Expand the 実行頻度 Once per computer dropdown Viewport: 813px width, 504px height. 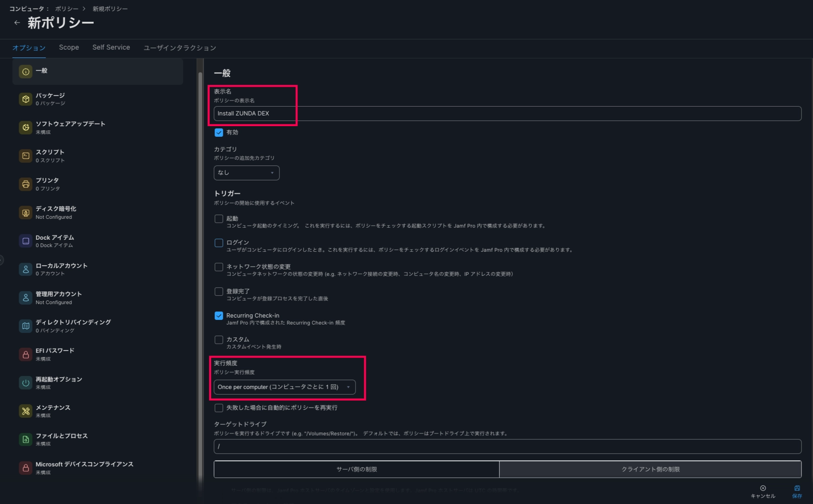coord(284,387)
